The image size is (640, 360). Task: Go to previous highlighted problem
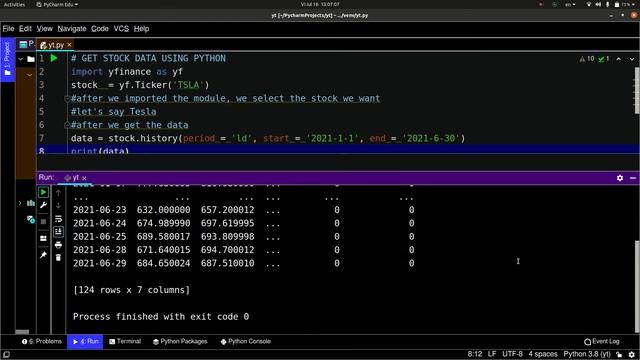619,59
